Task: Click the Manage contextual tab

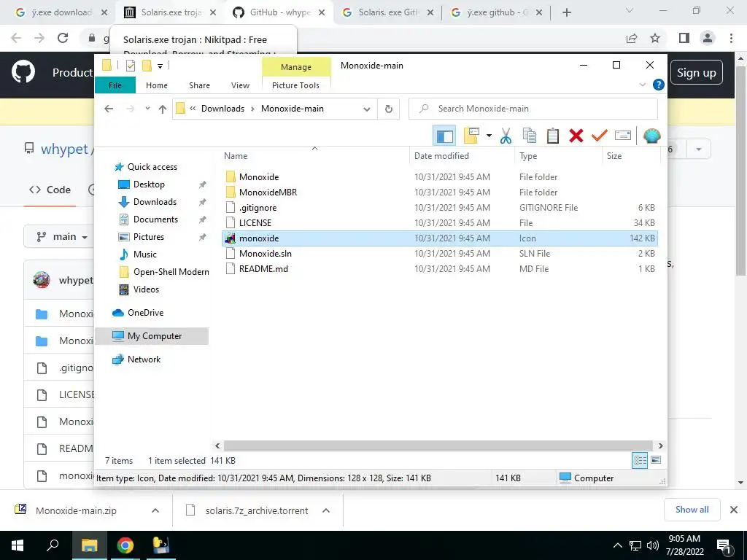Action: coord(296,67)
